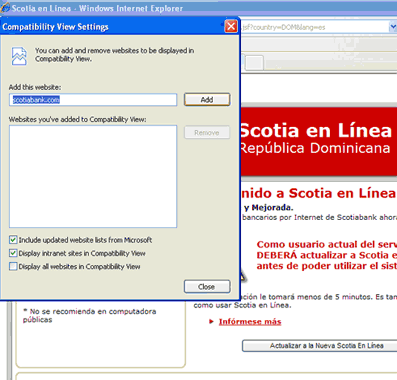Click Actualizar a la Nueva Scotia En Línea button

(x=319, y=346)
